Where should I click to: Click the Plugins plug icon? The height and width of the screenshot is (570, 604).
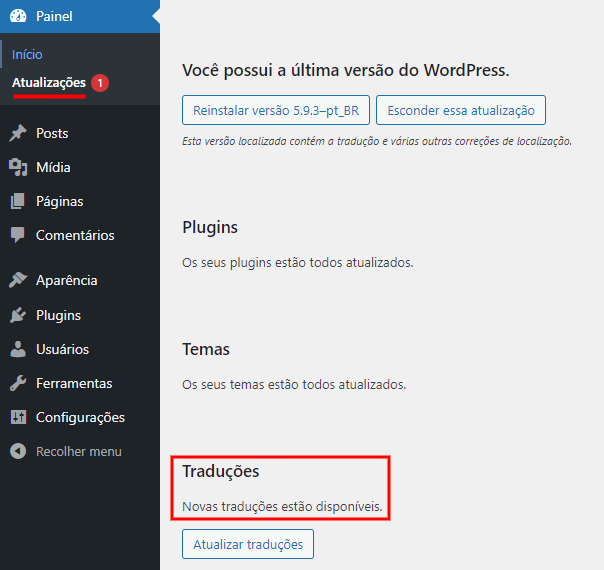click(18, 315)
